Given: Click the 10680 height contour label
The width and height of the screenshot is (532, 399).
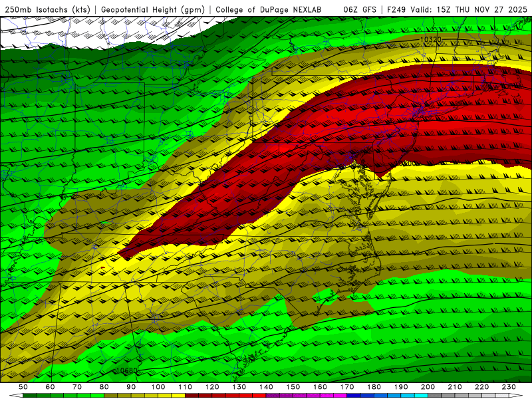Looking at the screenshot, I should click(127, 370).
